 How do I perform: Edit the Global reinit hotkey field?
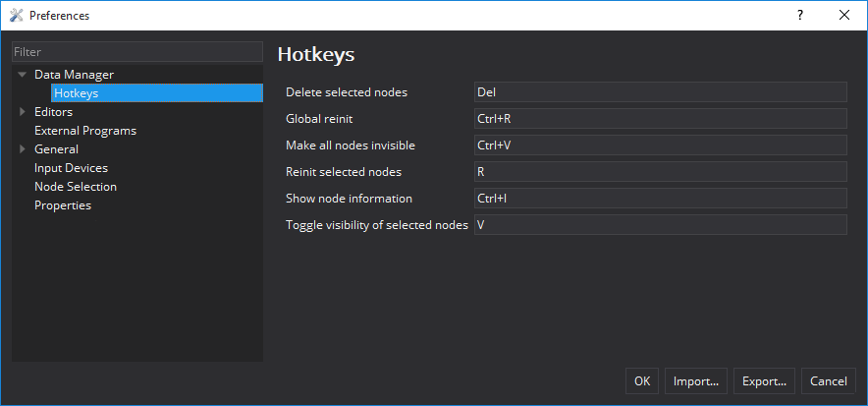pos(661,119)
